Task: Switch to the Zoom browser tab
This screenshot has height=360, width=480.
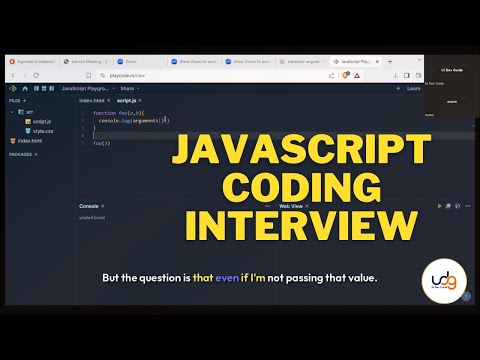Action: pos(140,62)
